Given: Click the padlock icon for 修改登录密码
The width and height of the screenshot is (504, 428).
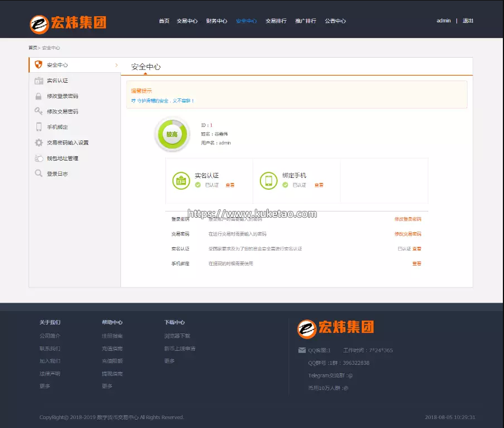Looking at the screenshot, I should tap(39, 96).
